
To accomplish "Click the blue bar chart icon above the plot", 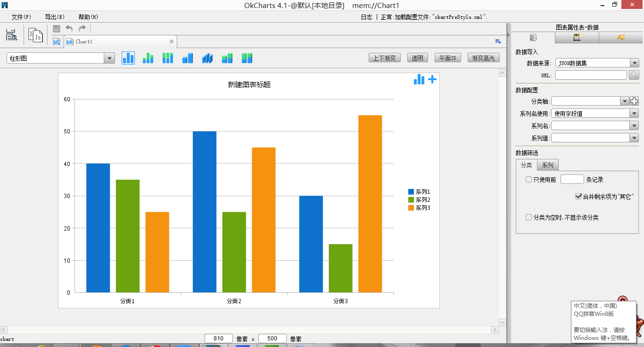I will [419, 79].
